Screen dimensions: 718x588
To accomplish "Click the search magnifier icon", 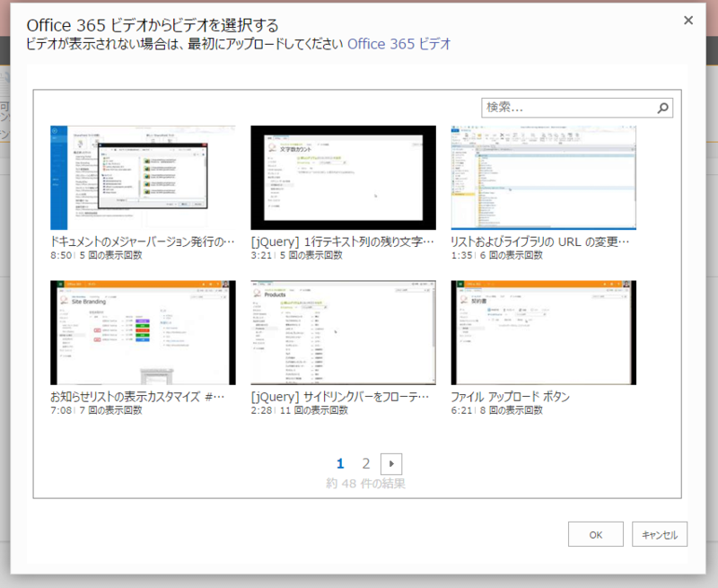I will [x=662, y=108].
